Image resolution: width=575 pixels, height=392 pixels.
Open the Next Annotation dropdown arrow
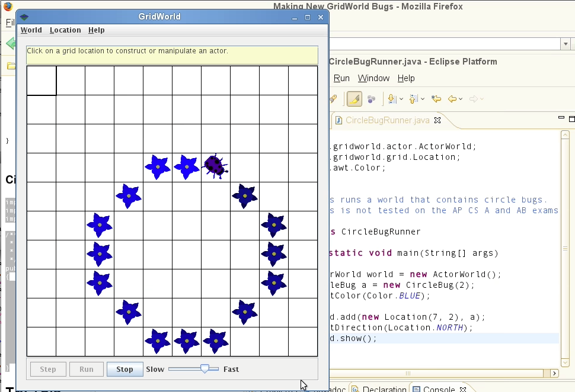pos(401,99)
